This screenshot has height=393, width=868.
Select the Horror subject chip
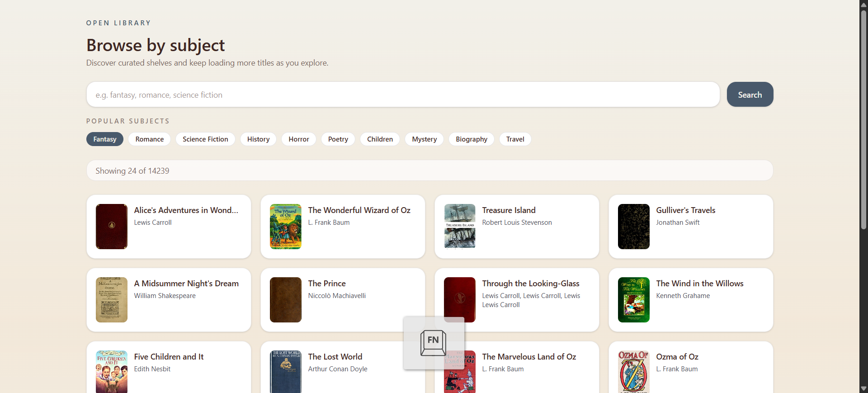[x=299, y=139]
